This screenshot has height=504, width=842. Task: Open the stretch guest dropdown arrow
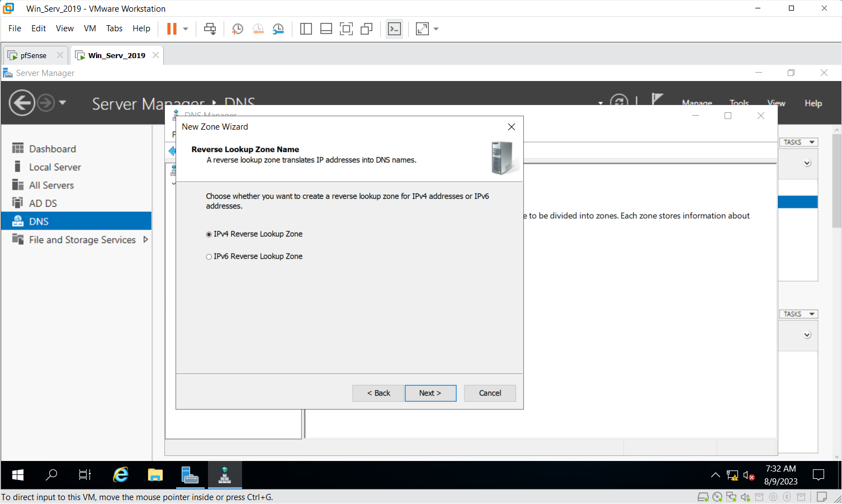tap(436, 29)
